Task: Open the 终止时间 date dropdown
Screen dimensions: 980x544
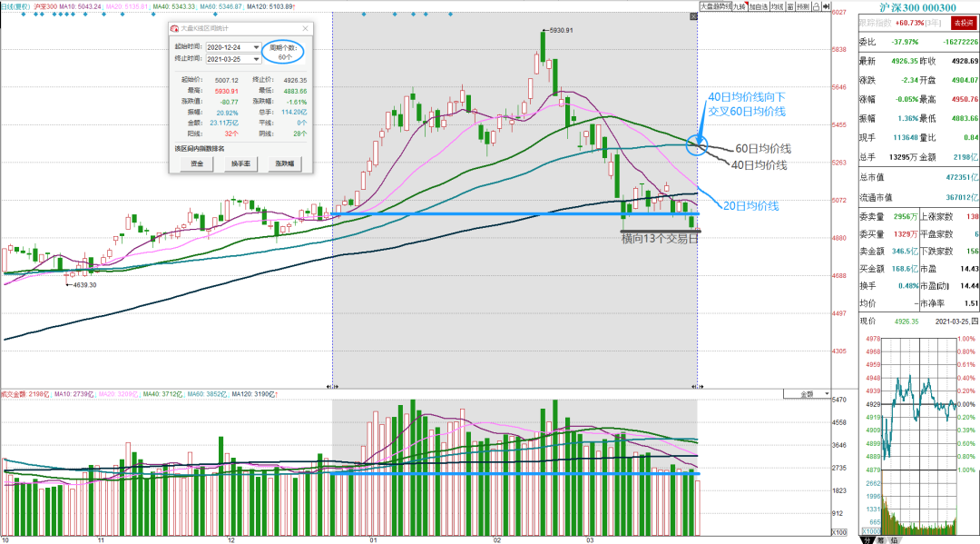Action: point(256,59)
